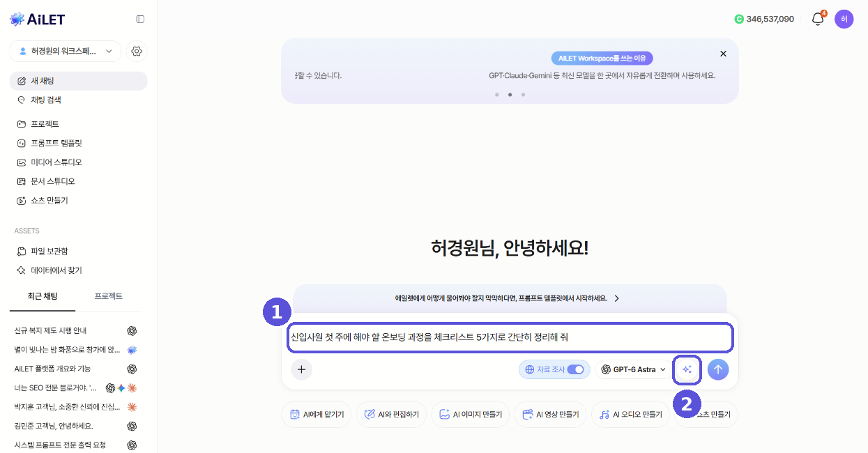Select the third banner carousel dot
The image size is (868, 453).
523,94
